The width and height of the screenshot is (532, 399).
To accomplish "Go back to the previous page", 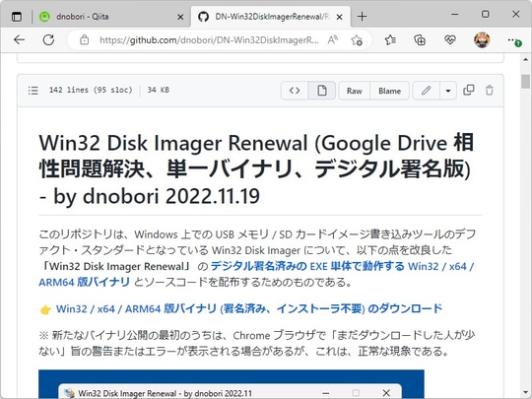I will coord(20,40).
